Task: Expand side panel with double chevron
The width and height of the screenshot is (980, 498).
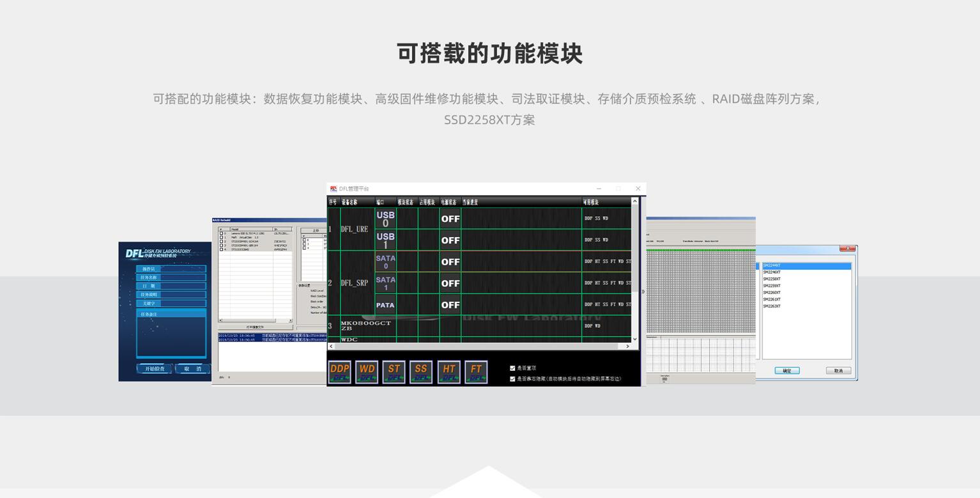Action: point(643,292)
